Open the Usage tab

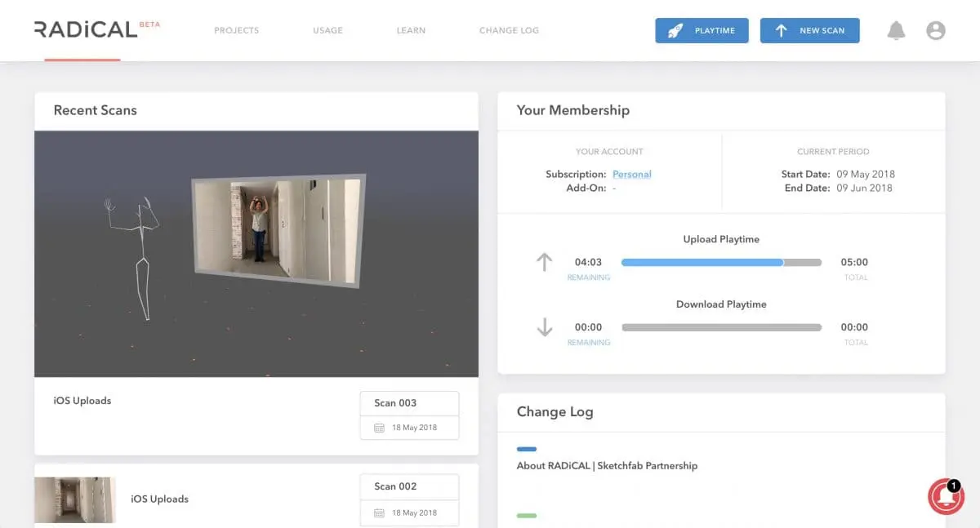coord(327,31)
